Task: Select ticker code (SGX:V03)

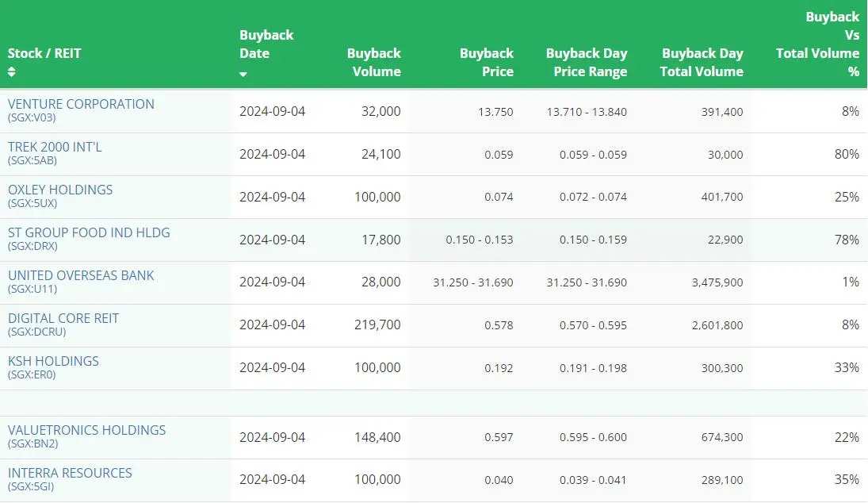Action: (32, 117)
